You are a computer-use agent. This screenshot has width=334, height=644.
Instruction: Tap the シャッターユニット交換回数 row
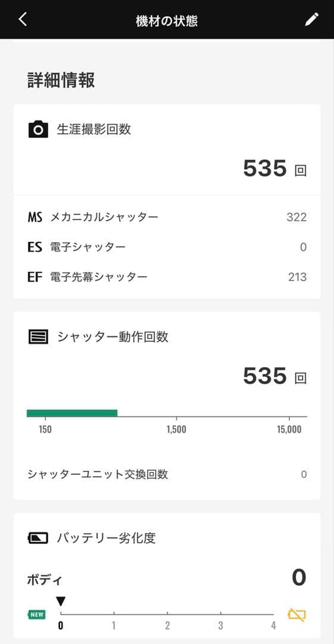coord(167,474)
